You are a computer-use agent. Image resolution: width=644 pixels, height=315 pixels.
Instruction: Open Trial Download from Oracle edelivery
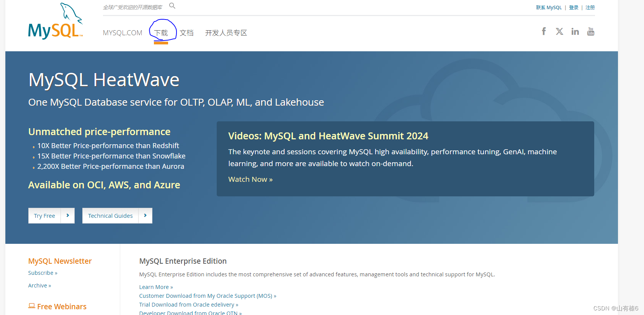189,305
